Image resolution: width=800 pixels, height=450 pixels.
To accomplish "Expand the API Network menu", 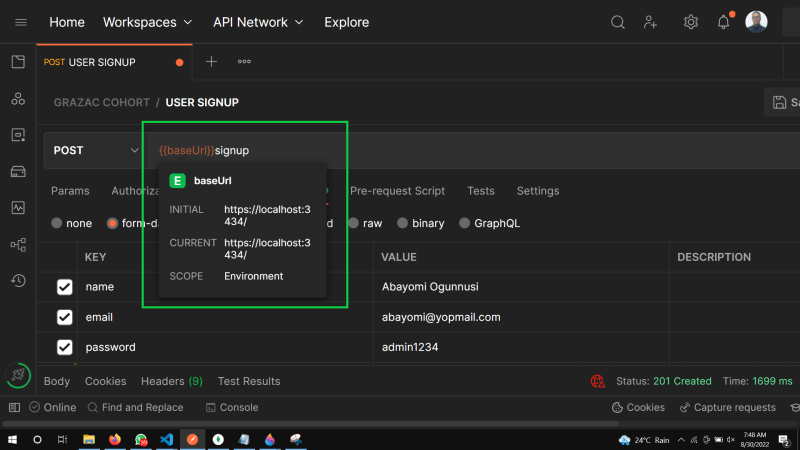I will click(x=258, y=22).
